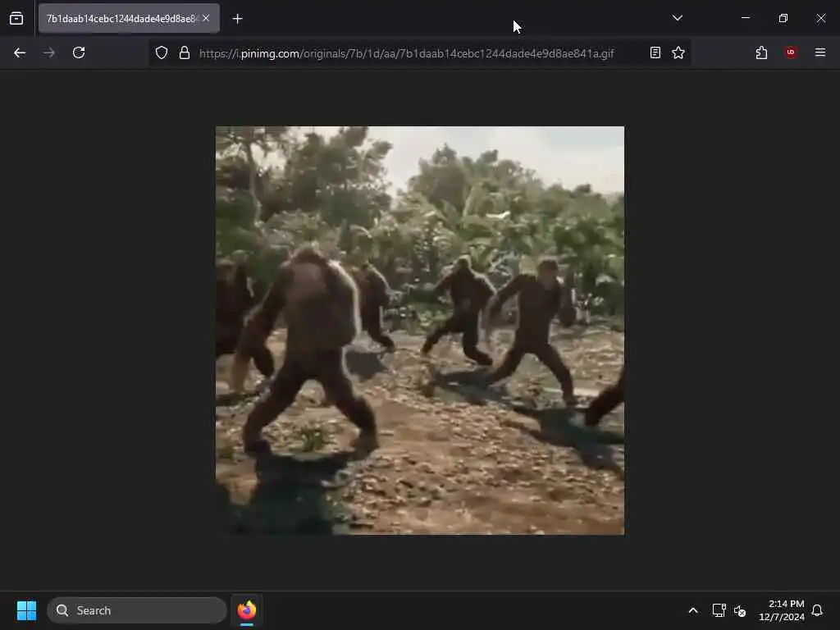Screen dimensions: 840x630
Task: Open the clock showing 2:14 PM
Action: coord(782,610)
